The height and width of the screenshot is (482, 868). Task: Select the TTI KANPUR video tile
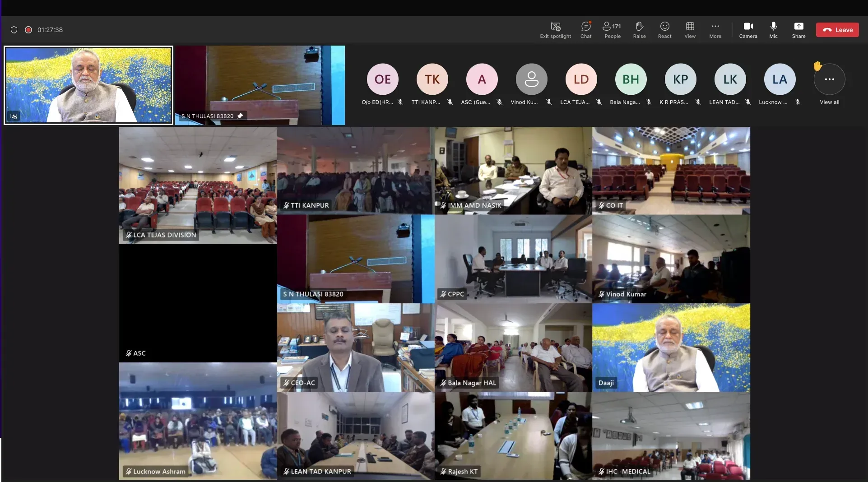click(356, 171)
